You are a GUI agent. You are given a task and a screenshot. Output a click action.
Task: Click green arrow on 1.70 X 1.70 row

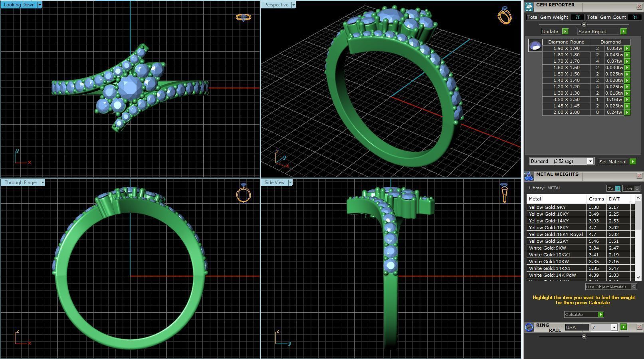pyautogui.click(x=627, y=61)
